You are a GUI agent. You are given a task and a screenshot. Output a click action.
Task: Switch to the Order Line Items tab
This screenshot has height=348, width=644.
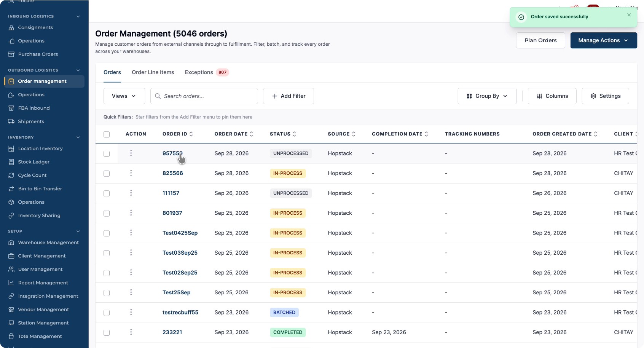[153, 72]
